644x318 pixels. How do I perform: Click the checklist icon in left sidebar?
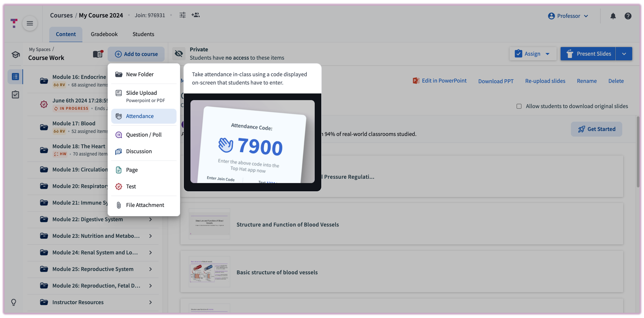pyautogui.click(x=16, y=94)
